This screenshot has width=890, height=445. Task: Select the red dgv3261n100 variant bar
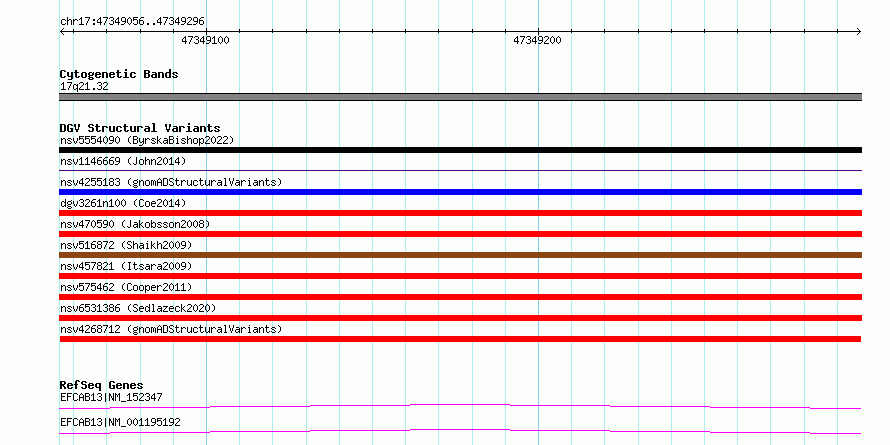click(460, 213)
